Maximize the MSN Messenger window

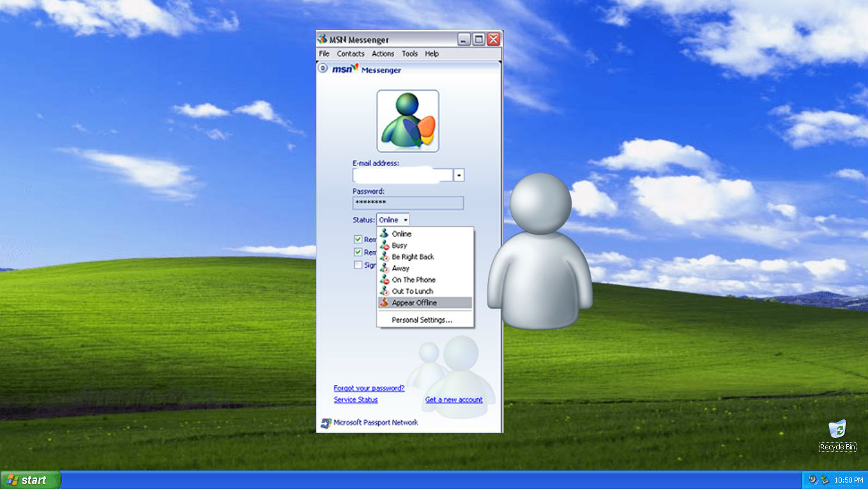(479, 40)
